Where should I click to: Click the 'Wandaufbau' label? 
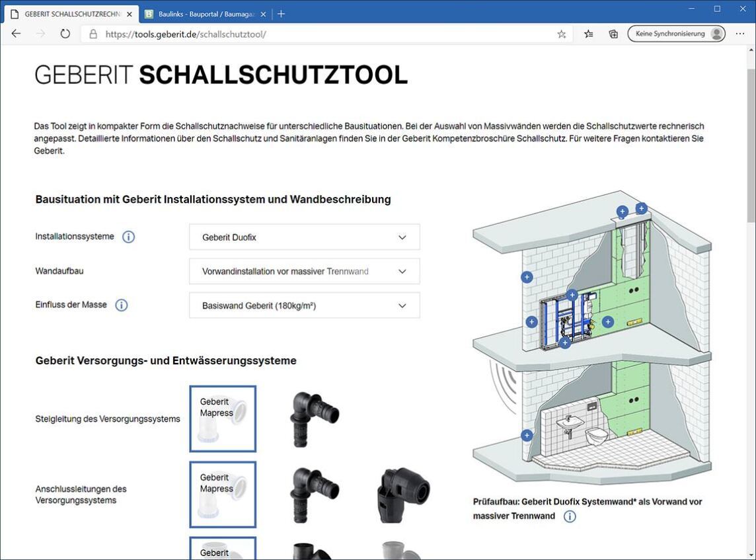pyautogui.click(x=59, y=271)
